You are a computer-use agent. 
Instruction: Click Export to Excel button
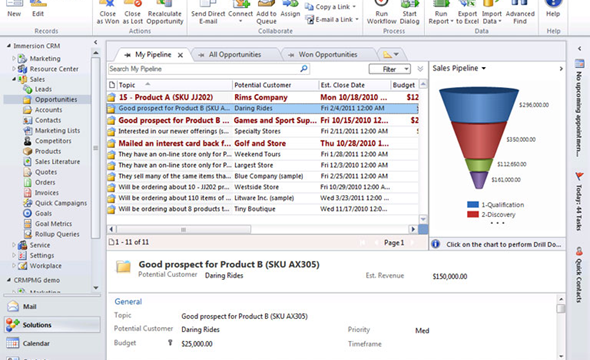point(467,13)
